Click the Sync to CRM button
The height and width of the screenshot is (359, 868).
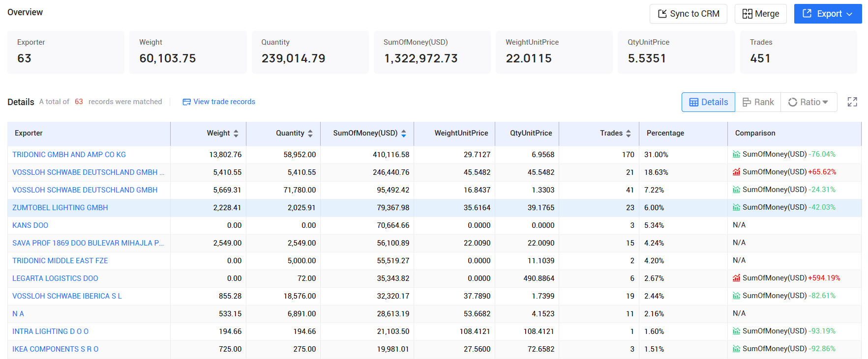[x=688, y=14]
